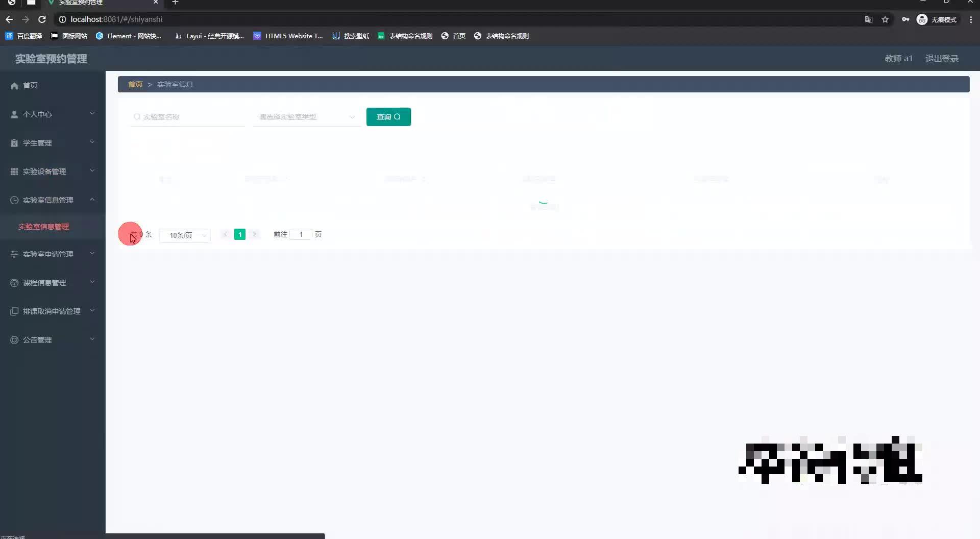Click the 实验室信息管理 clock icon
Screen dimensions: 980x539
14,200
